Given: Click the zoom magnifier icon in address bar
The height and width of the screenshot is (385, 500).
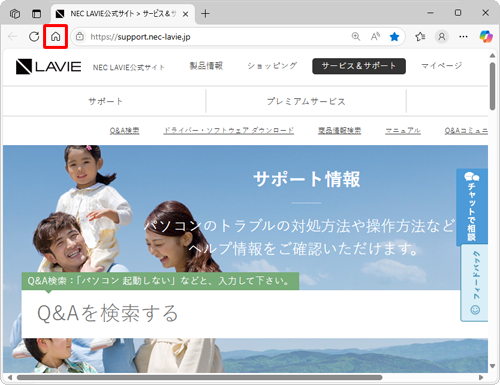Looking at the screenshot, I should pos(356,37).
